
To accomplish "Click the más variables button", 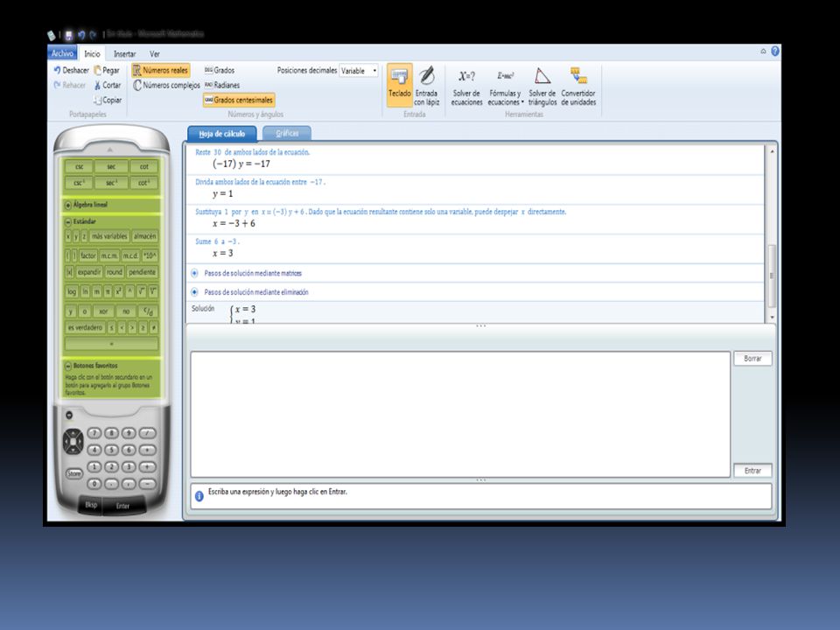I will point(109,236).
